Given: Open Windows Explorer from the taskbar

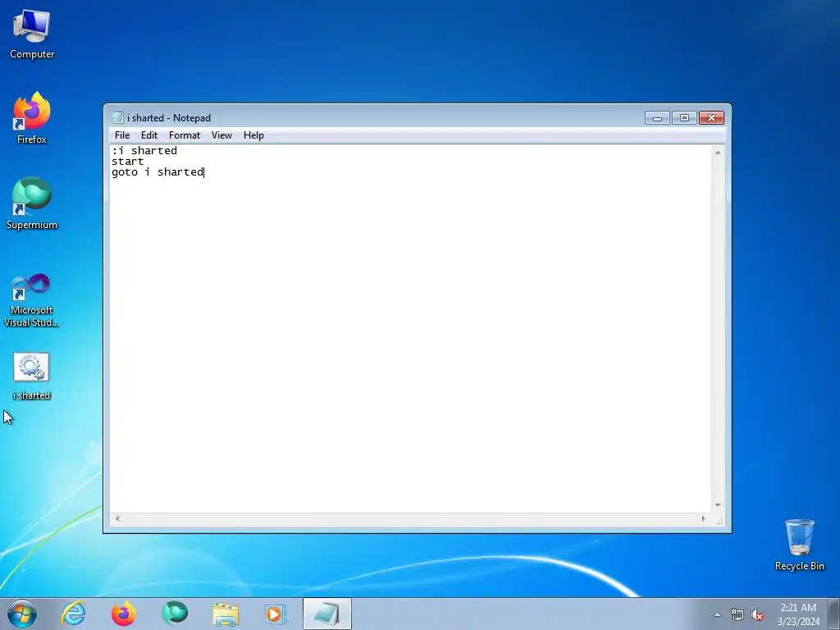Looking at the screenshot, I should [x=226, y=614].
